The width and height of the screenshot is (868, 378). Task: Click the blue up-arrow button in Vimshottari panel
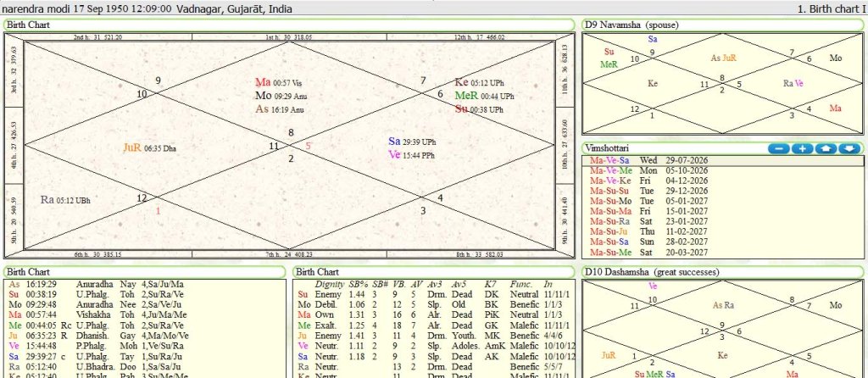pos(826,149)
